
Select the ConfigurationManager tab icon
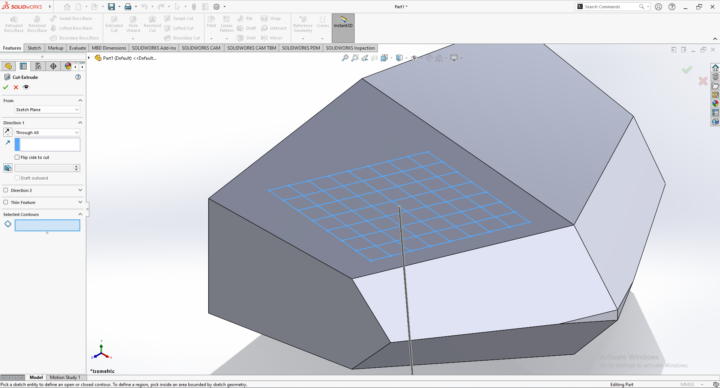pyautogui.click(x=38, y=66)
